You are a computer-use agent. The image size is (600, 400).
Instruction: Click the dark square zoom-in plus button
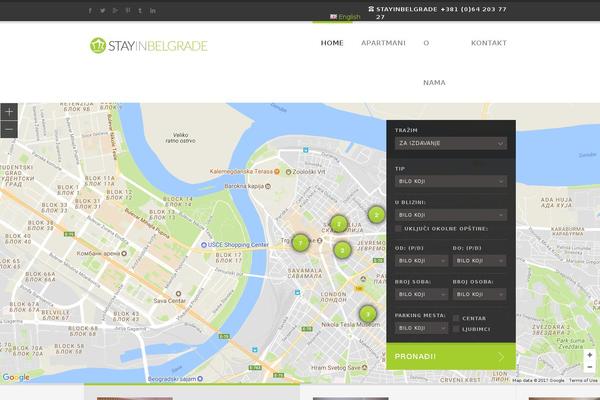click(9, 112)
